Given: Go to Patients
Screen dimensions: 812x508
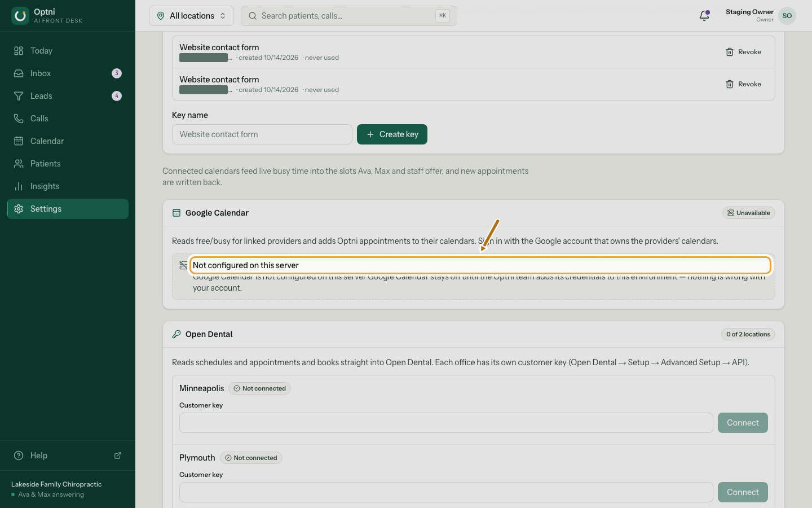Looking at the screenshot, I should tap(68, 164).
